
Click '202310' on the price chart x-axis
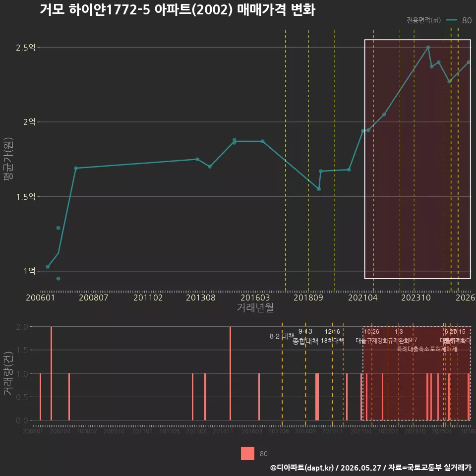tap(416, 297)
